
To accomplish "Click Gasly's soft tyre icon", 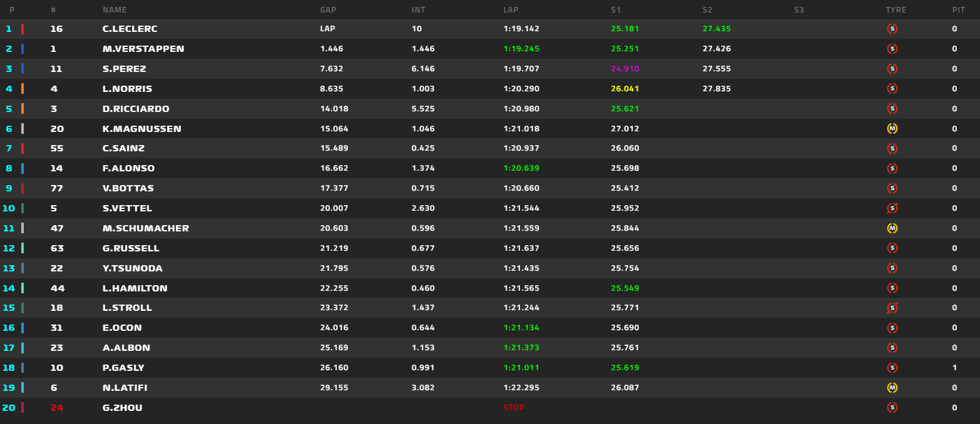I will (x=892, y=368).
